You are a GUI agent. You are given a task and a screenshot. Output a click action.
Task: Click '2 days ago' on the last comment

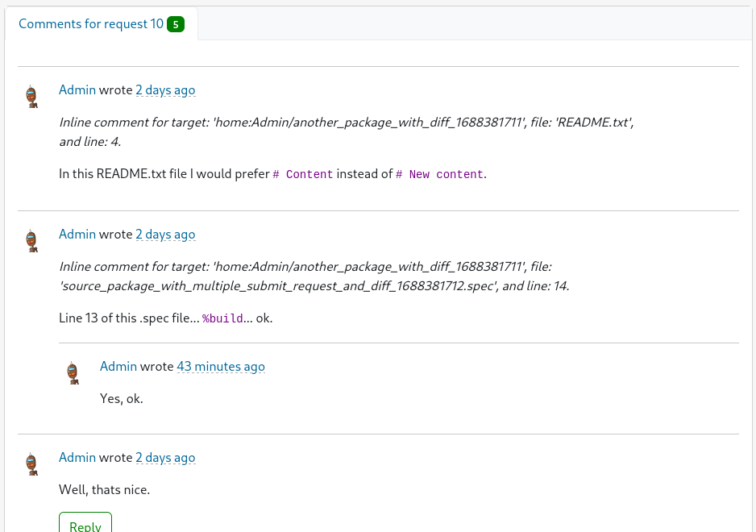[x=165, y=457]
